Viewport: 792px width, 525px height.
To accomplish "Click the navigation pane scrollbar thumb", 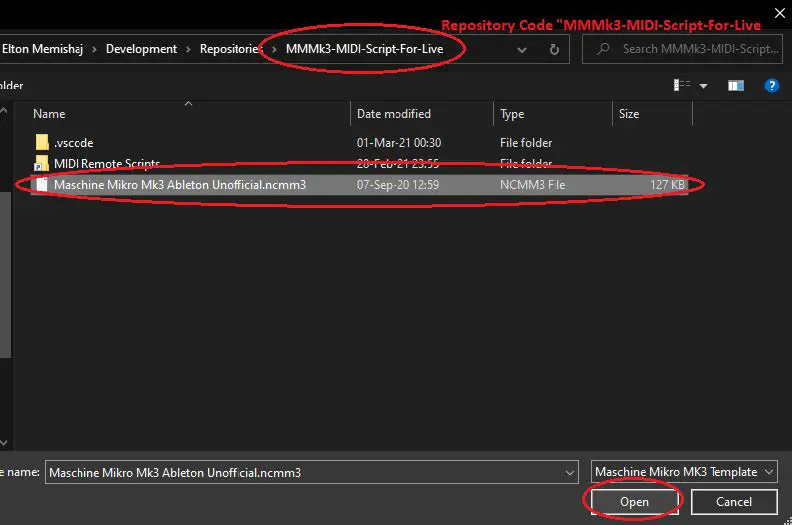I will 5,275.
